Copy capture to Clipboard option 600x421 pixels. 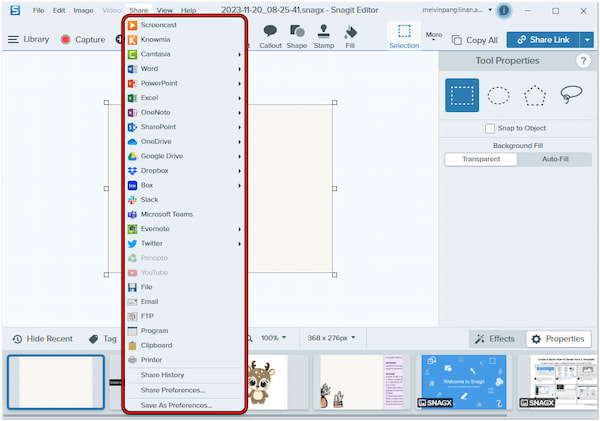coord(185,345)
